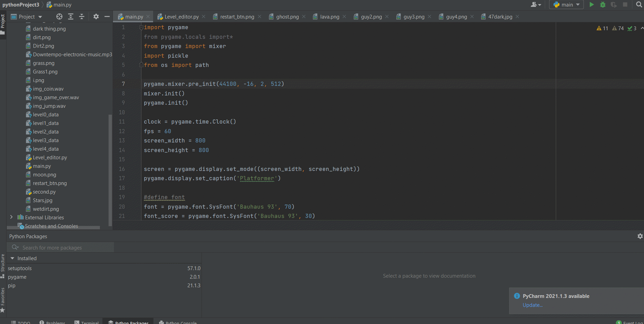Close the guy3.png editor tab
The height and width of the screenshot is (324, 644).
coord(429,16)
